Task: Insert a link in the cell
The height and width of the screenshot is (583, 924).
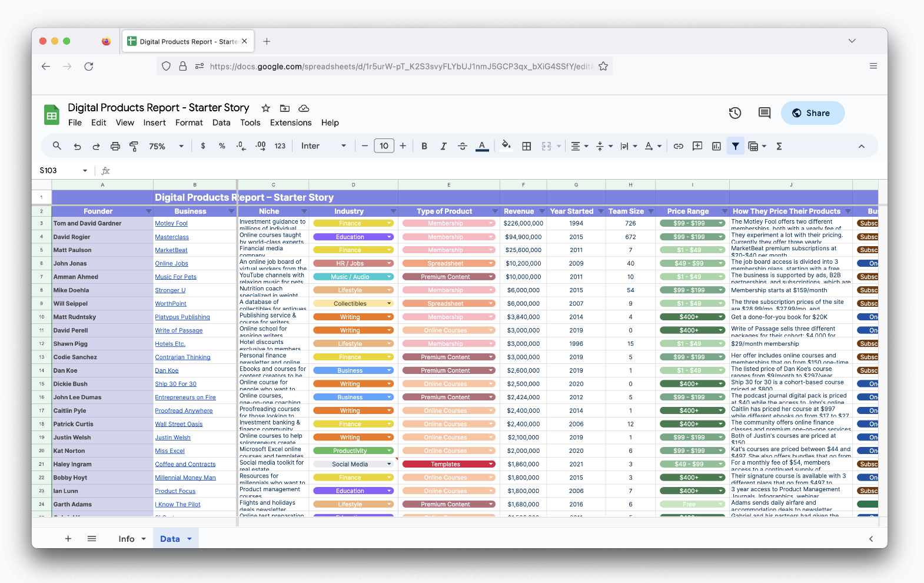Action: [x=679, y=146]
